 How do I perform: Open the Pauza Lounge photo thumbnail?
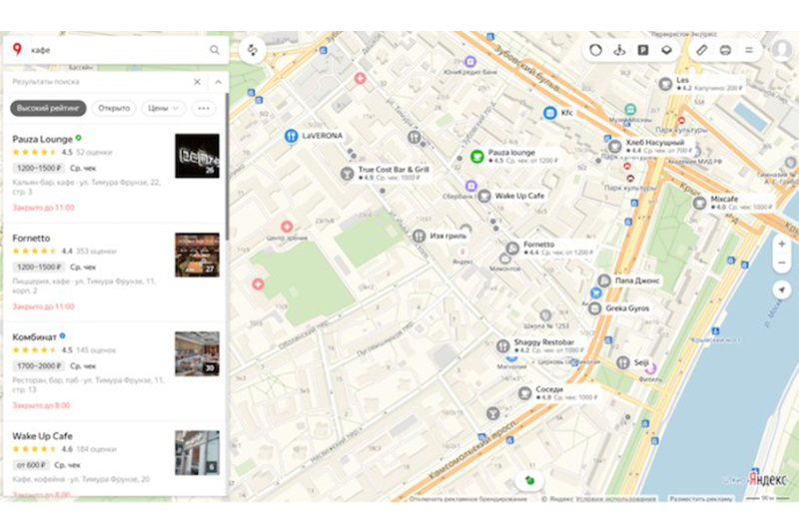point(197,156)
